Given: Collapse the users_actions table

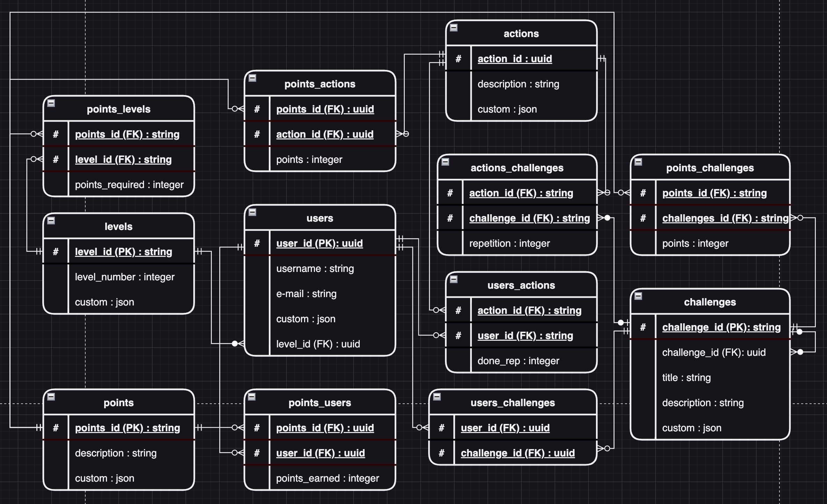Looking at the screenshot, I should 454,279.
